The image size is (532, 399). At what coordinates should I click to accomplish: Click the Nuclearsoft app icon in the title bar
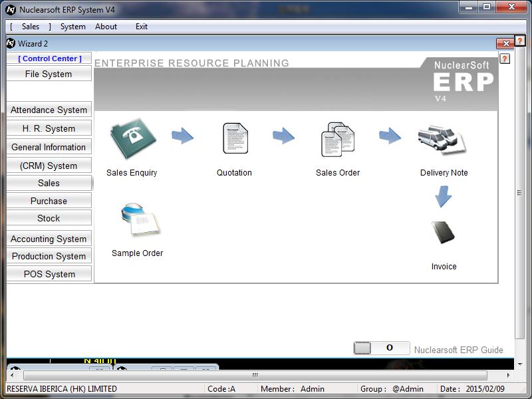coord(11,9)
